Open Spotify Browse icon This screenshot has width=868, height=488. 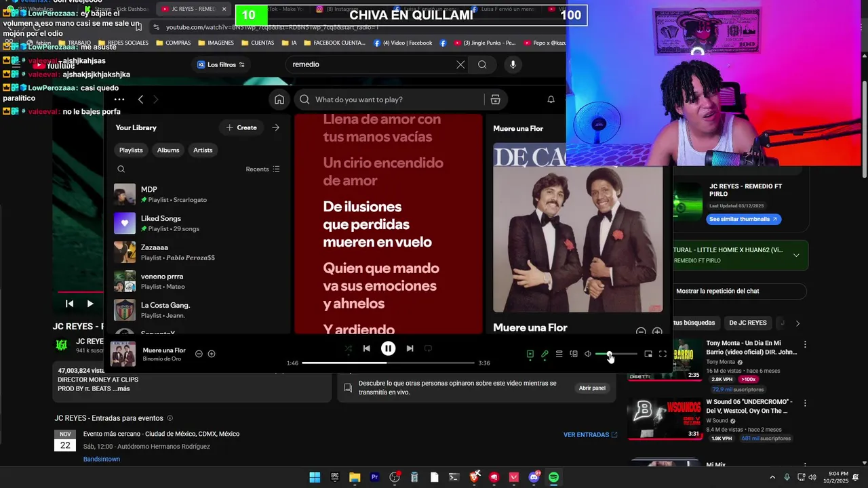[496, 100]
